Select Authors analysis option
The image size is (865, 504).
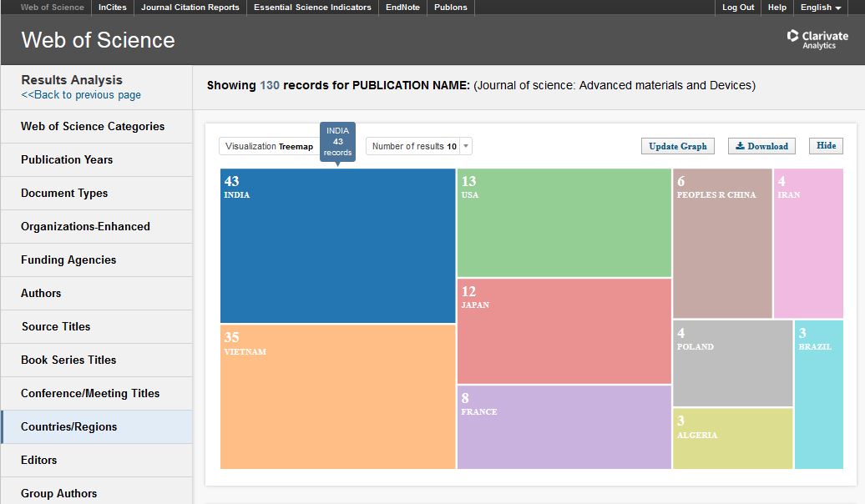pos(97,294)
